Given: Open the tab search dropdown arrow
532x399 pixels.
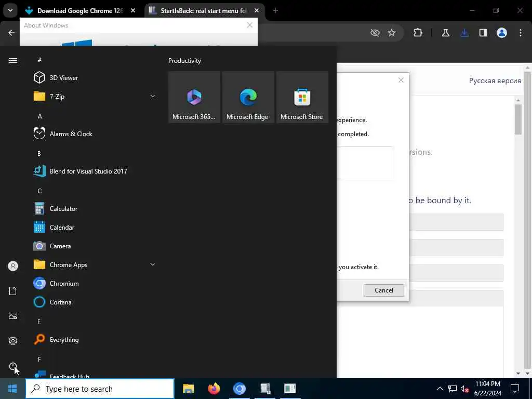Looking at the screenshot, I should click(x=10, y=10).
